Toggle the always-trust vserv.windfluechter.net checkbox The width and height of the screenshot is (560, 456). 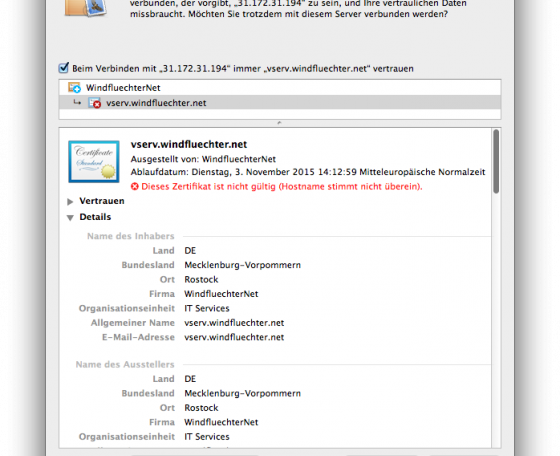[64, 68]
